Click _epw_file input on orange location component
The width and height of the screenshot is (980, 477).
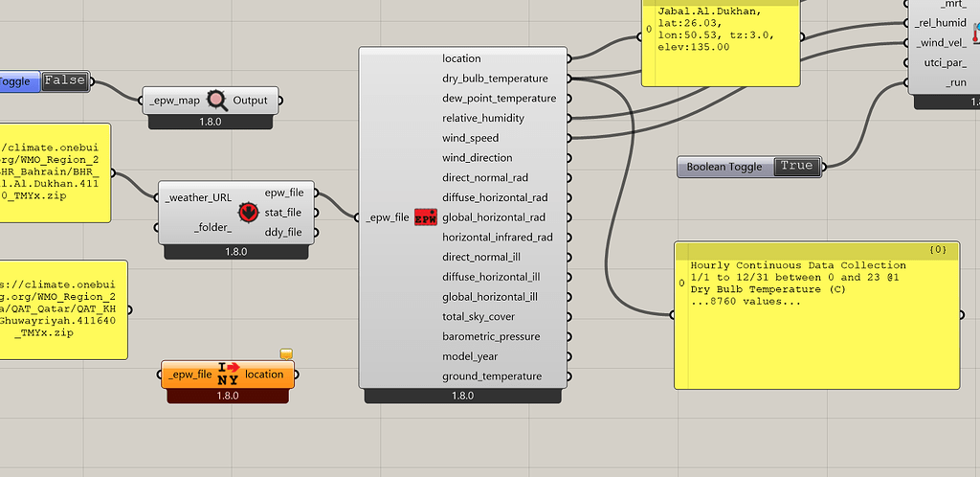click(190, 375)
